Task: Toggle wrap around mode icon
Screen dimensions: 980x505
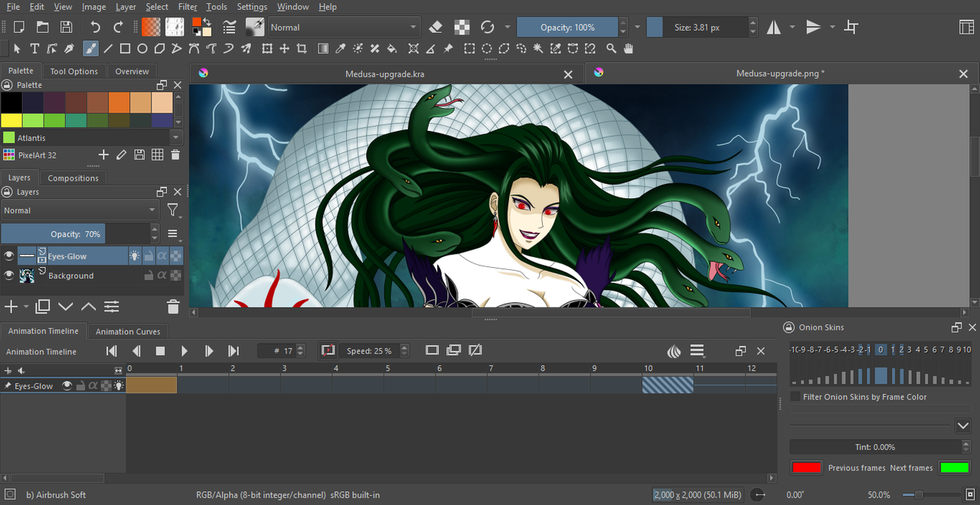Action: (x=851, y=27)
